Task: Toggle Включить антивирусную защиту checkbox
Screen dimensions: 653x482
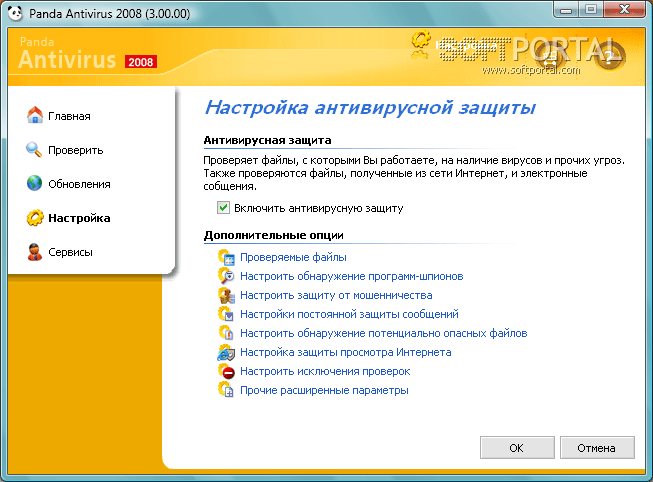Action: click(223, 207)
